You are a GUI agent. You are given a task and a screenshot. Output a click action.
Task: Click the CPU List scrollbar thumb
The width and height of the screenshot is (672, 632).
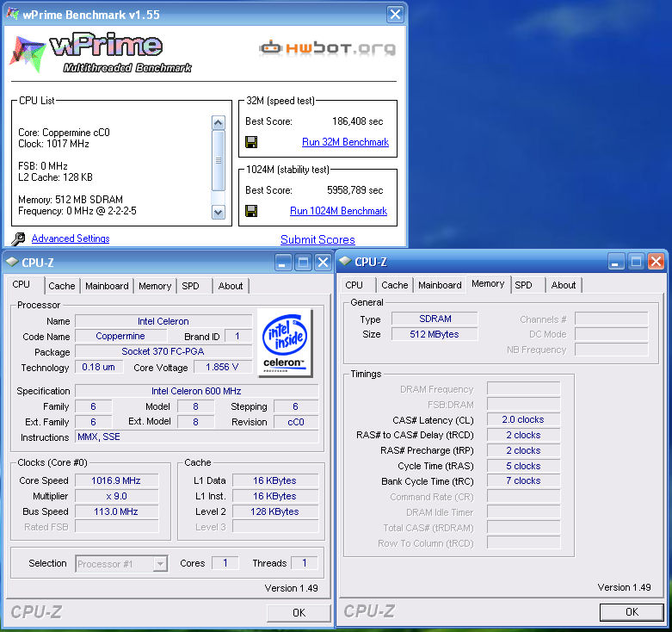pos(219,160)
